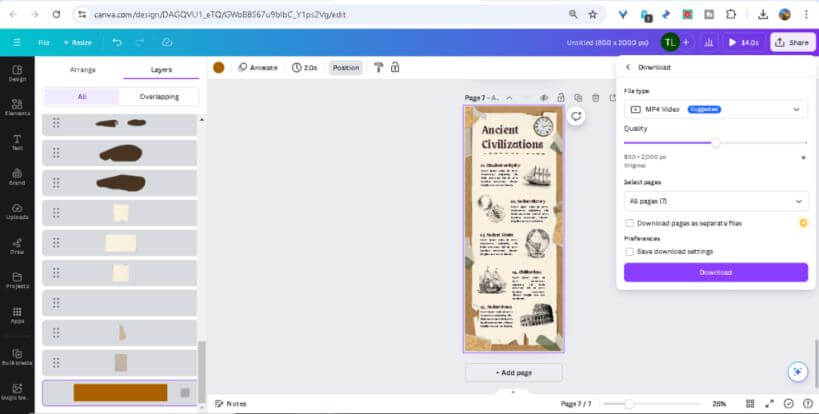819x414 pixels.
Task: Toggle the brown background layer lock box
Action: [185, 393]
